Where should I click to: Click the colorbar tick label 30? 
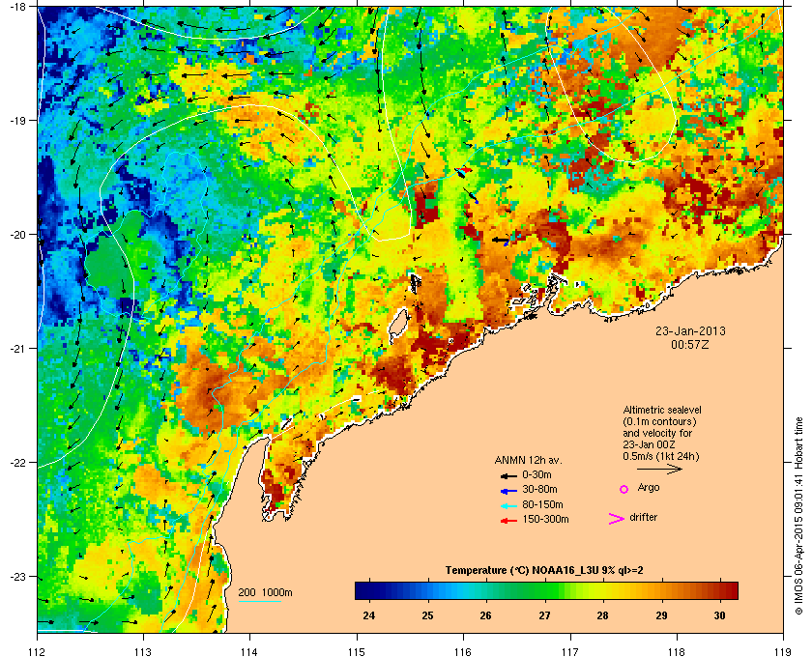[x=720, y=615]
